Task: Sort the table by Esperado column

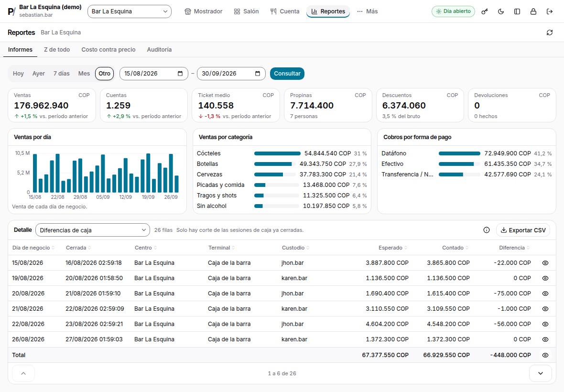Action: 393,248
